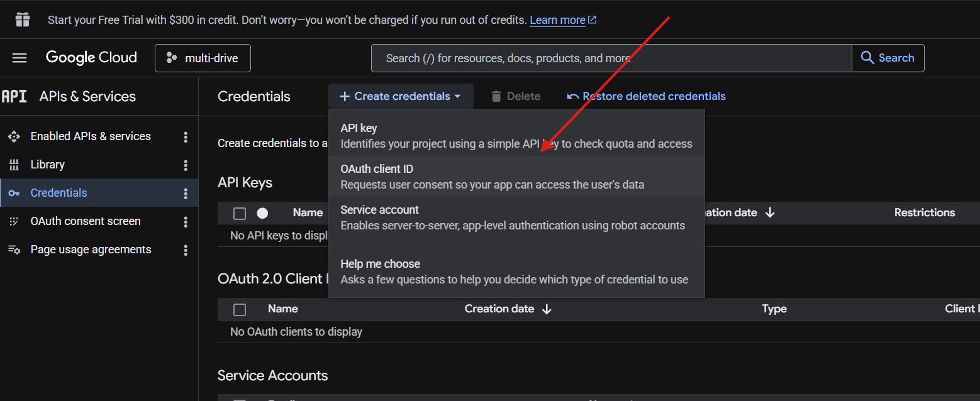
Task: Click the API icon beside APIs & Services
Action: click(14, 96)
